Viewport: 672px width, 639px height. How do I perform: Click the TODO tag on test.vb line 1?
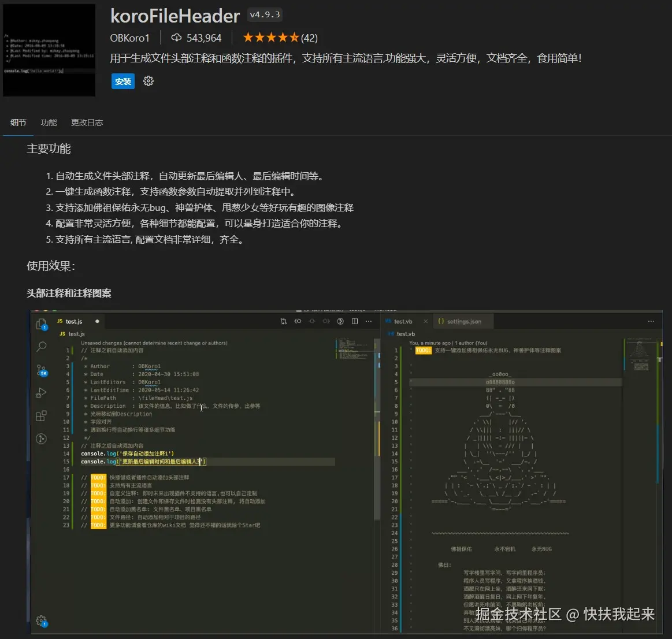(x=423, y=351)
